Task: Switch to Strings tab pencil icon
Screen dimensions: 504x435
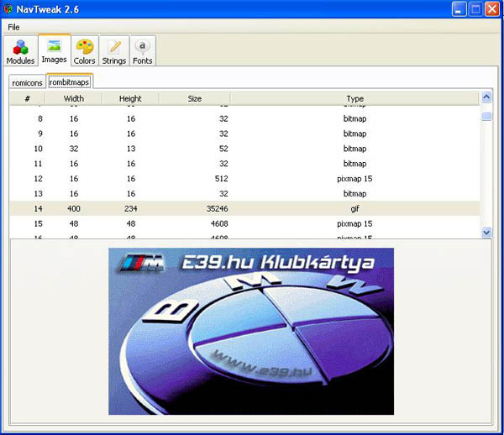Action: (x=113, y=50)
